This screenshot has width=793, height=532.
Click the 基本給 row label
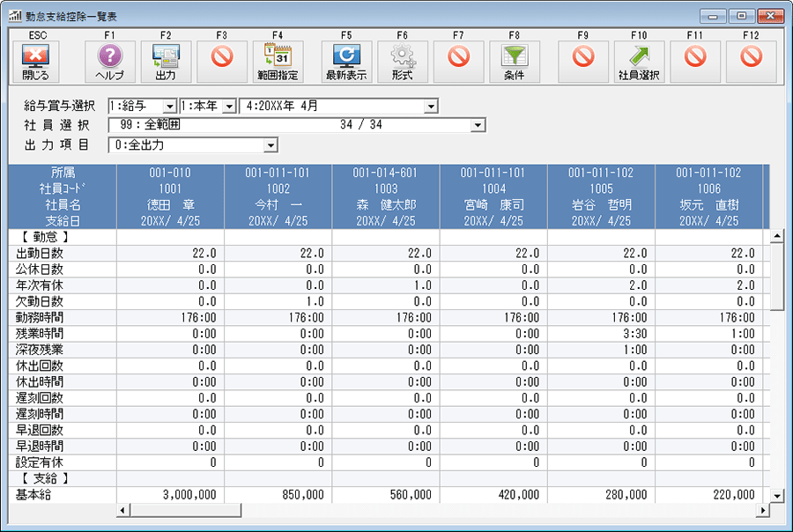click(33, 495)
